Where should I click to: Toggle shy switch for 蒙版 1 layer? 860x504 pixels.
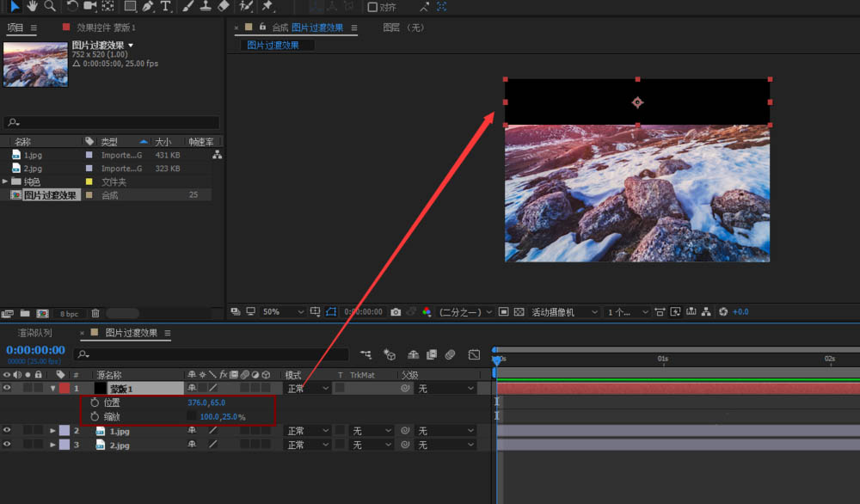tap(192, 388)
